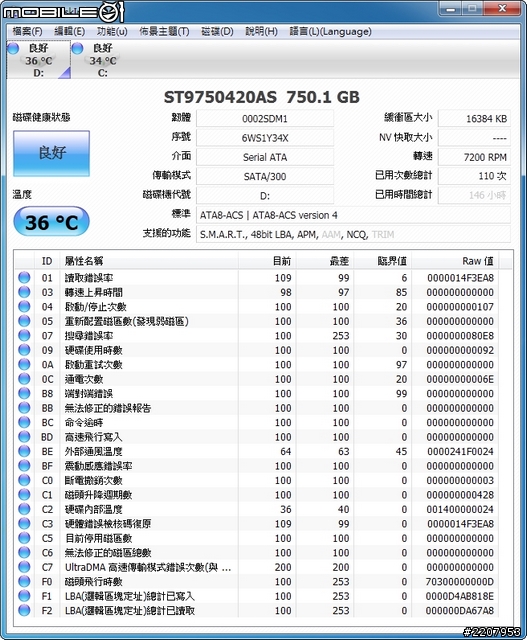Screen dimensions: 527x640
Task: Open the 功能(u) menu
Action: [x=112, y=31]
